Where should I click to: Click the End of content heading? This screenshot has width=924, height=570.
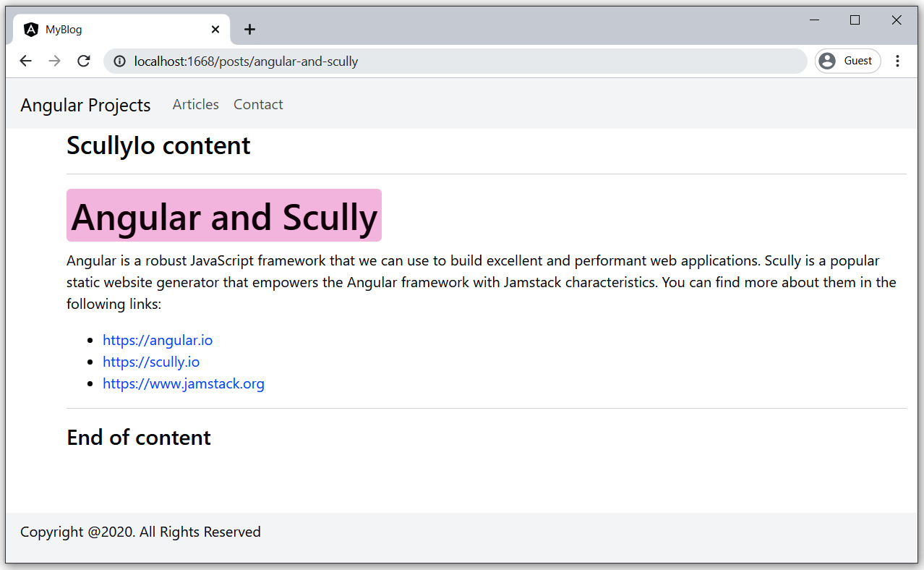coord(139,438)
